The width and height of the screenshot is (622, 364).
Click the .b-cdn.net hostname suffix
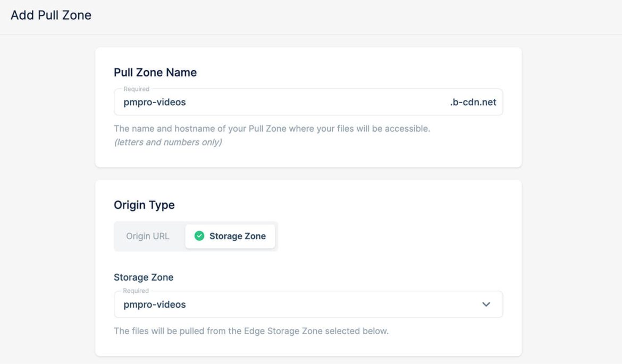[473, 102]
